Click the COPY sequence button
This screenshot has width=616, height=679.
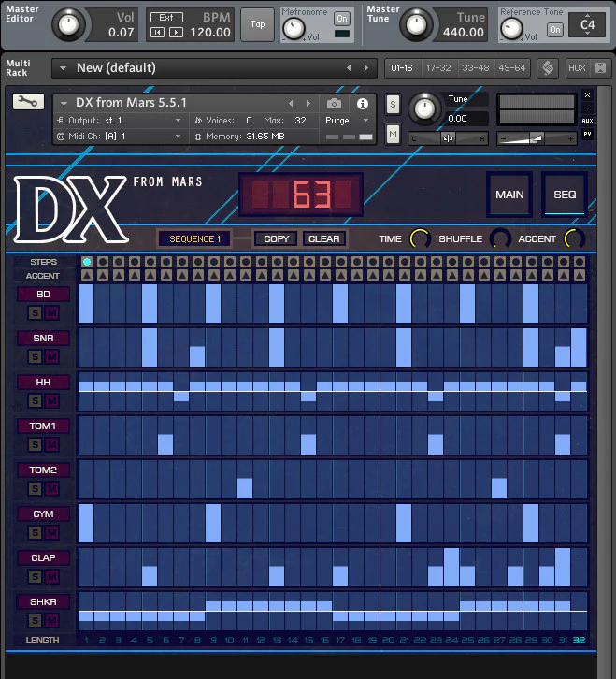click(276, 239)
